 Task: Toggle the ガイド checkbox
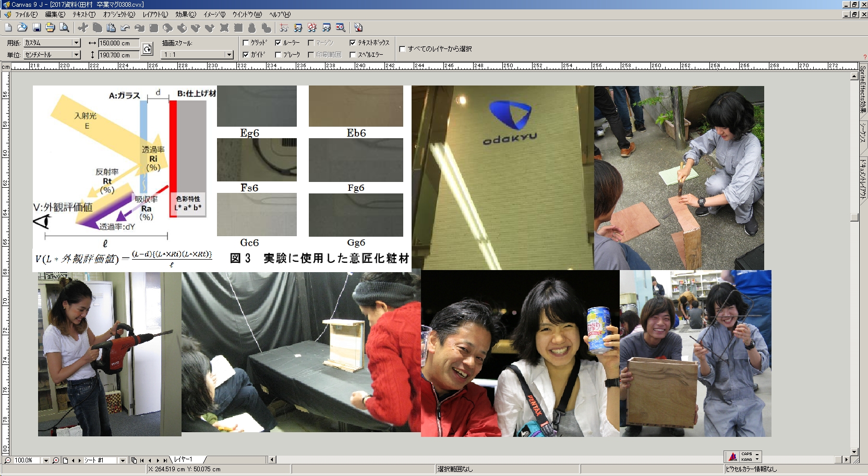click(246, 54)
